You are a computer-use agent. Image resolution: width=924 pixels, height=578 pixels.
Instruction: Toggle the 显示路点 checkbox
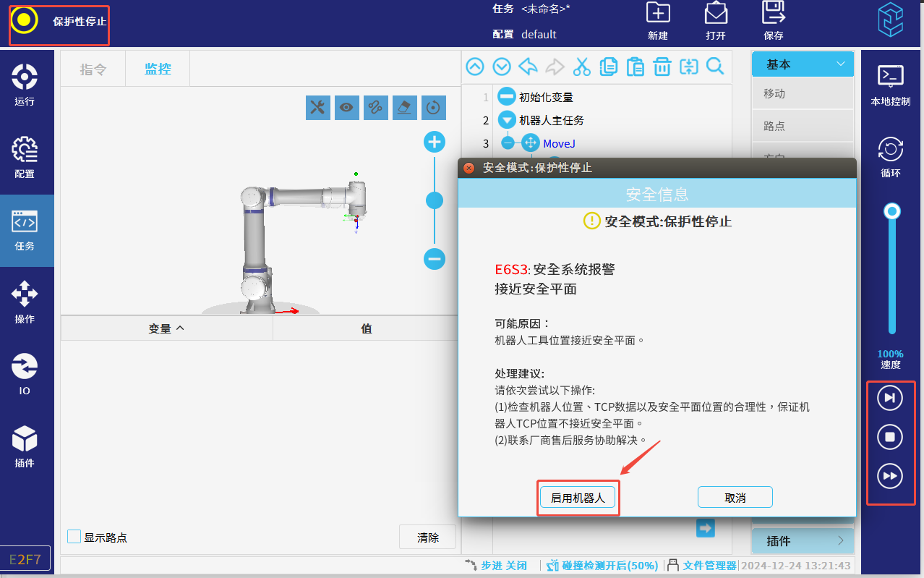74,537
